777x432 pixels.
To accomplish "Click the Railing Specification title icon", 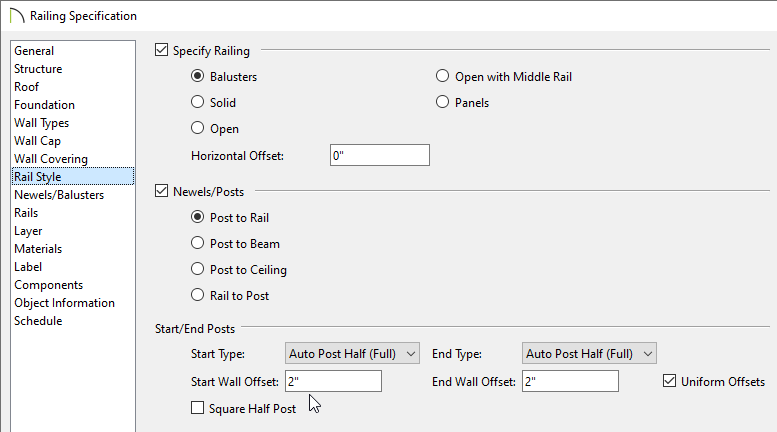I will pyautogui.click(x=16, y=15).
